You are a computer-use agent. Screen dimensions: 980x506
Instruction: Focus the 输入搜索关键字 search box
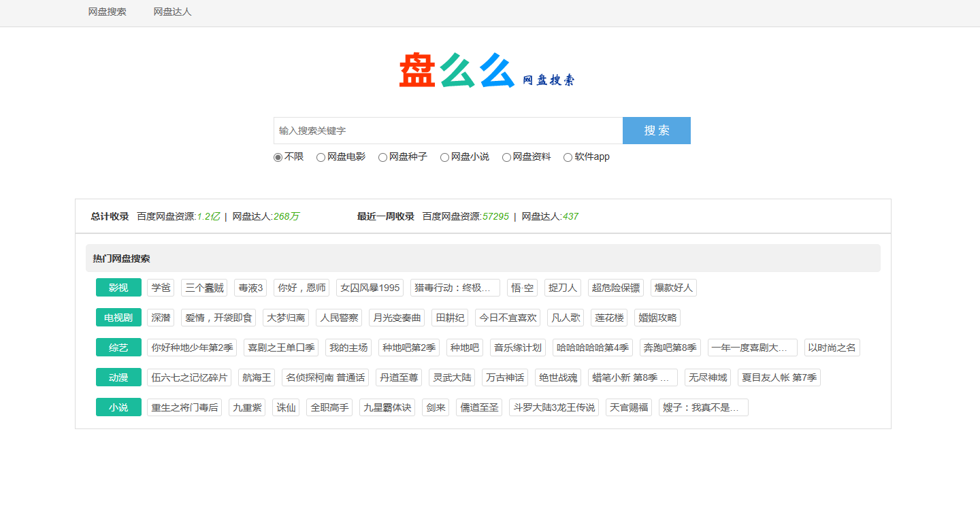(448, 131)
